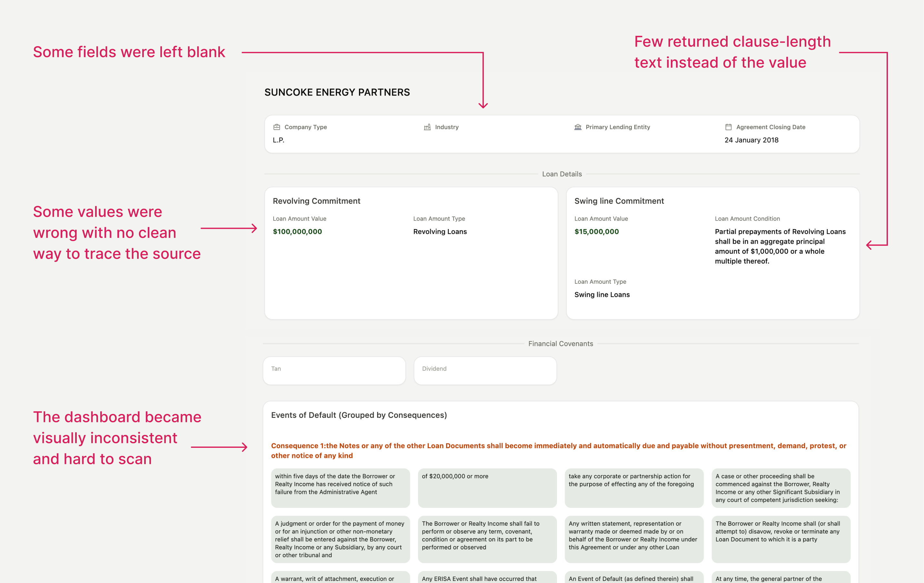The height and width of the screenshot is (583, 924).
Task: Click the Primary Lending Entity bank icon
Action: pos(578,127)
